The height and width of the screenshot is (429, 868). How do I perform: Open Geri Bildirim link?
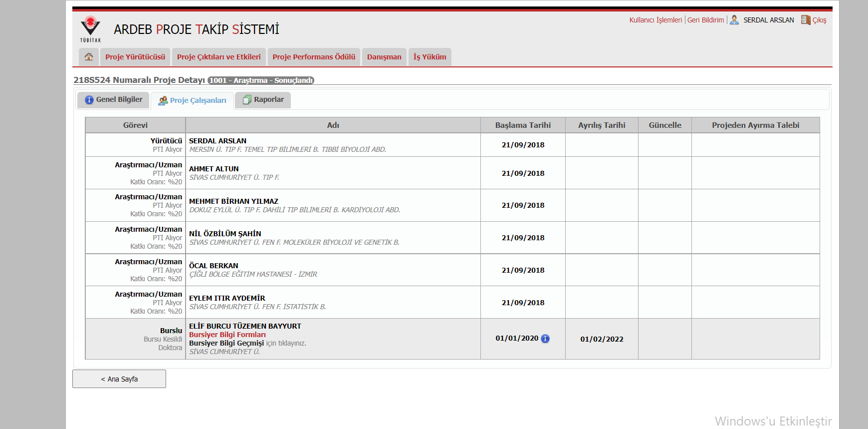(x=705, y=20)
